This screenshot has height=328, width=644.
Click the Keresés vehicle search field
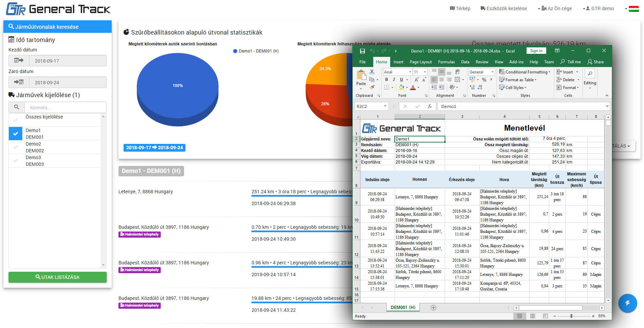tap(66, 107)
